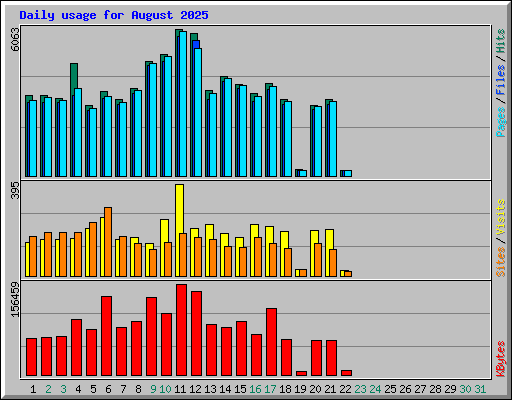Image resolution: width=512 pixels, height=400 pixels.
Task: Click day 14 on the x-axis
Action: coord(225,389)
